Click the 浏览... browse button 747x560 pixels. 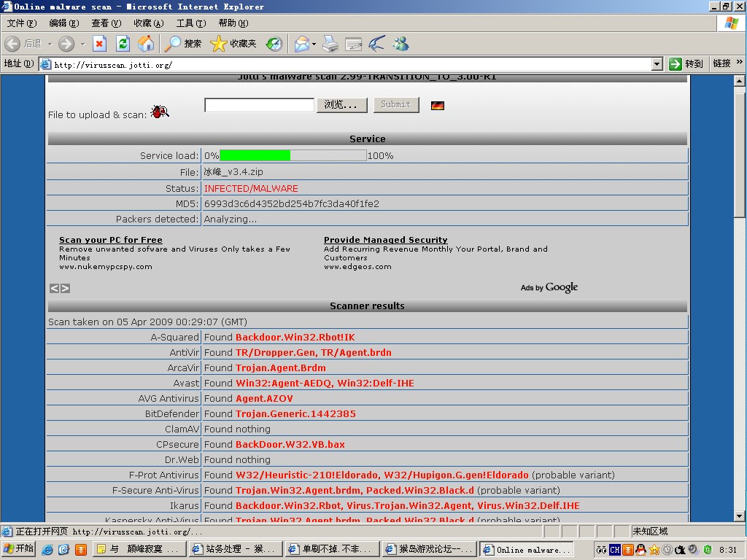coord(342,105)
